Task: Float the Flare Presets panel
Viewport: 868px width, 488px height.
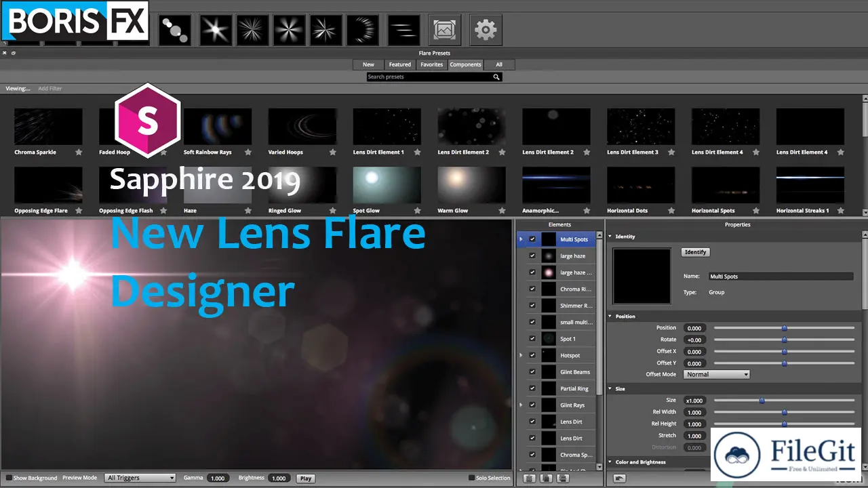Action: coord(14,53)
